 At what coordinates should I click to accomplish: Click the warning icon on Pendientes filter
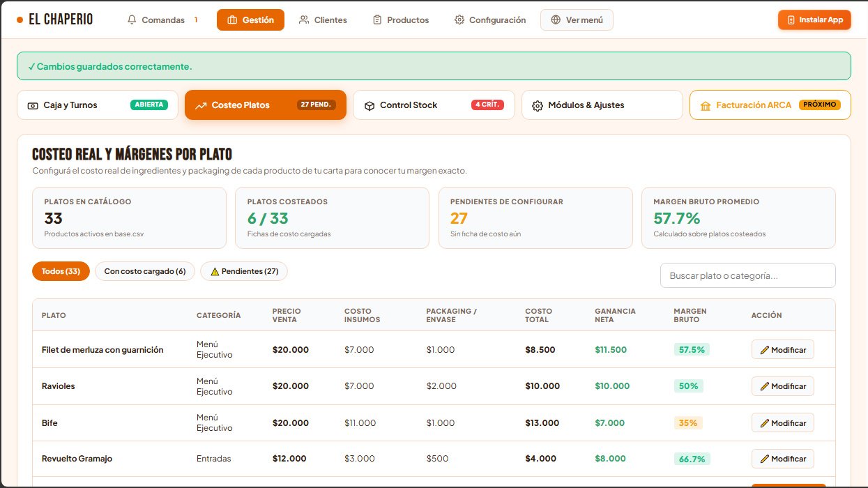click(215, 271)
